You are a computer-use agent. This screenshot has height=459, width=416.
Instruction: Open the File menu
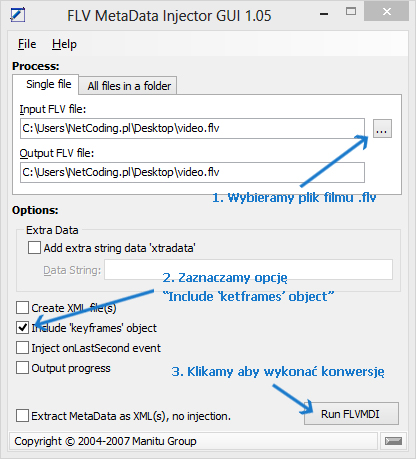tap(27, 44)
